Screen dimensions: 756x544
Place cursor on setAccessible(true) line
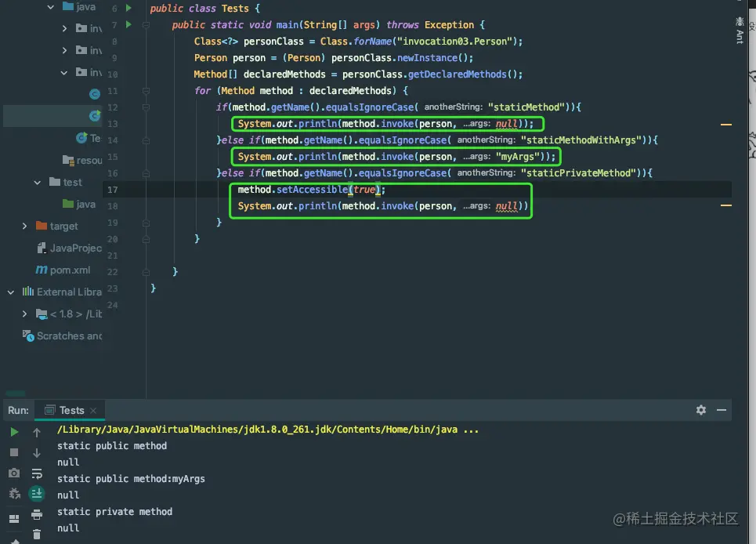click(311, 190)
